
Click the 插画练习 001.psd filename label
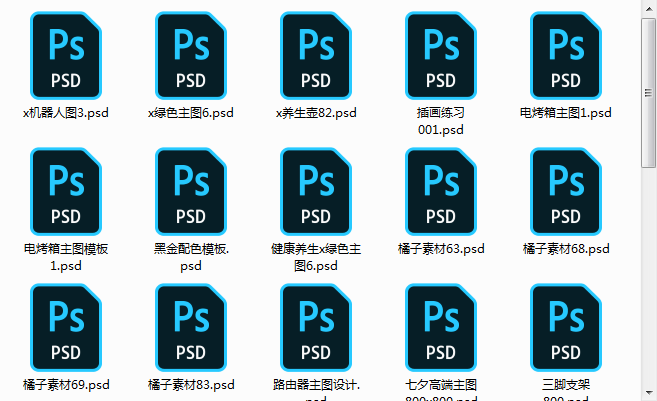pyautogui.click(x=441, y=121)
